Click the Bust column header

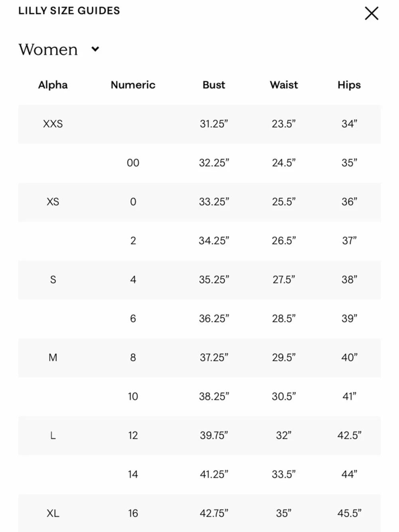point(214,85)
